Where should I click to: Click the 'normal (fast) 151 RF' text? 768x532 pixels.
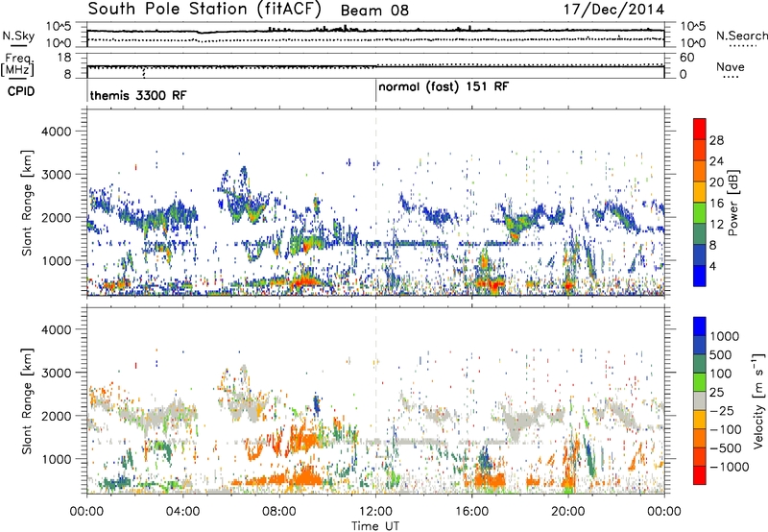444,87
